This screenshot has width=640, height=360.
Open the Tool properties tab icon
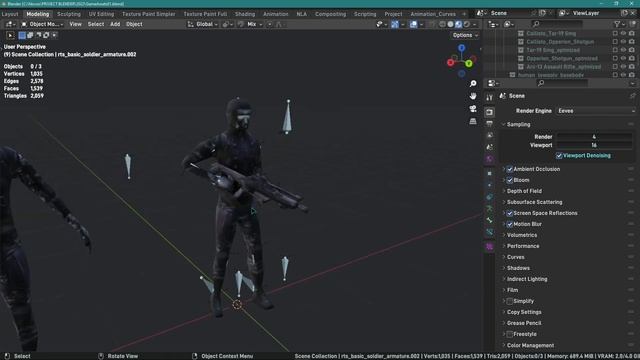(489, 97)
